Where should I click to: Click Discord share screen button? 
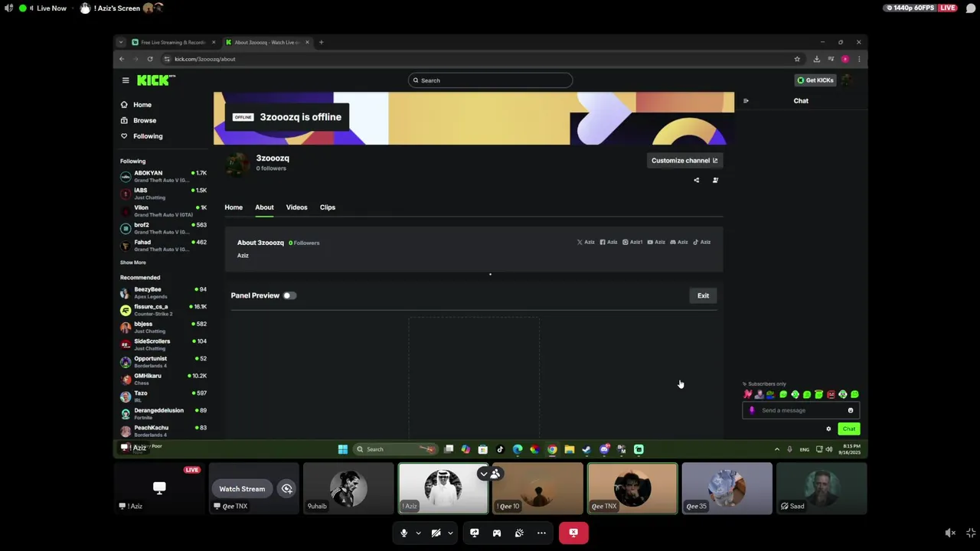[x=475, y=533]
